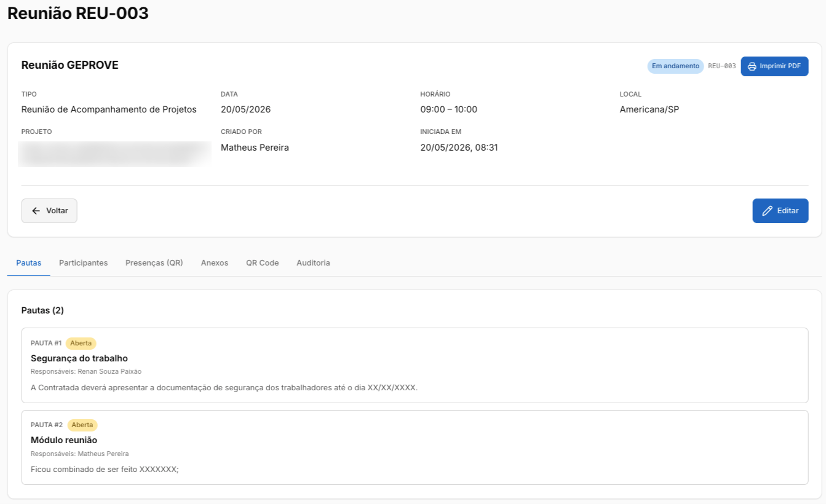
Task: Click the TIPO field label
Action: (29, 95)
